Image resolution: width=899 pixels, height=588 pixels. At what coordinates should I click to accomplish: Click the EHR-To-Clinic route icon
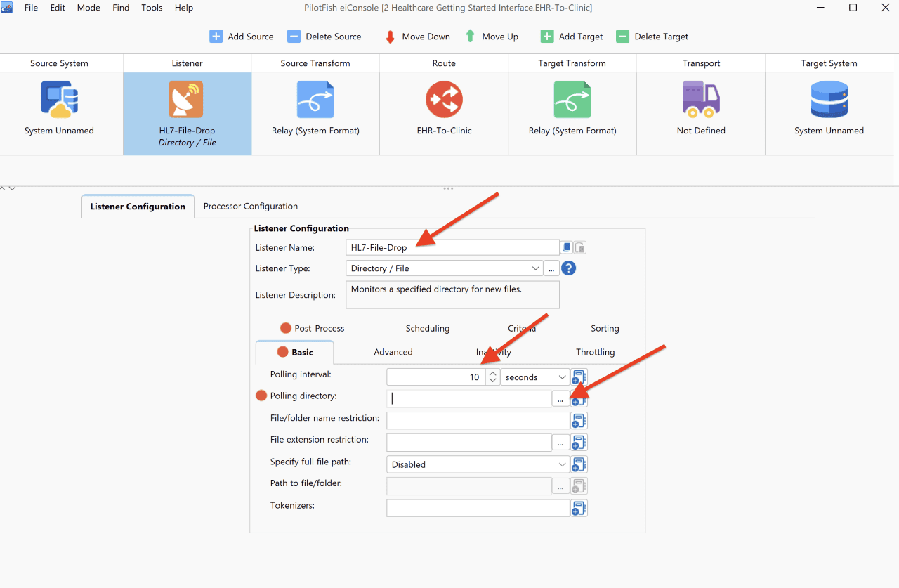click(x=444, y=99)
